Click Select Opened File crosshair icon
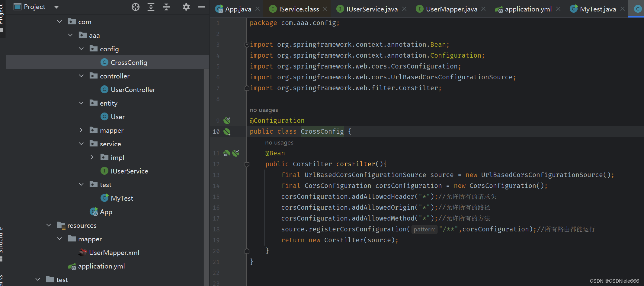Viewport: 644px width, 286px height. coord(135,7)
